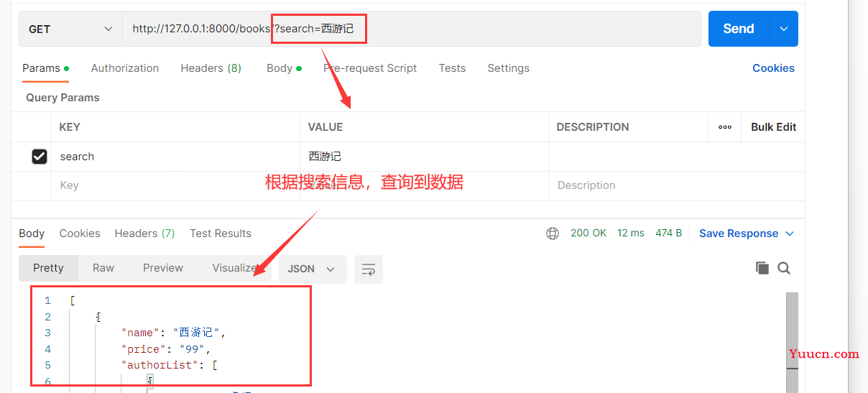
Task: Click Save Response
Action: 739,234
